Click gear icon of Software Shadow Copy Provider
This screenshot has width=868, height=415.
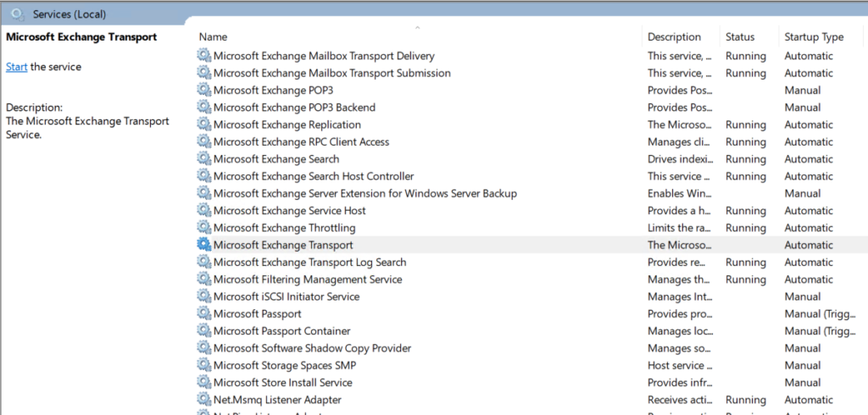(x=203, y=347)
